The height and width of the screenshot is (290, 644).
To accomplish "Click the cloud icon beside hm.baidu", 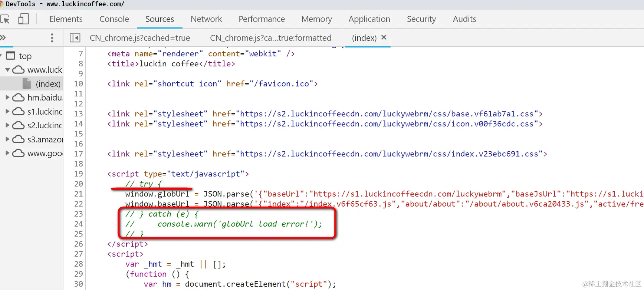I will [x=19, y=98].
